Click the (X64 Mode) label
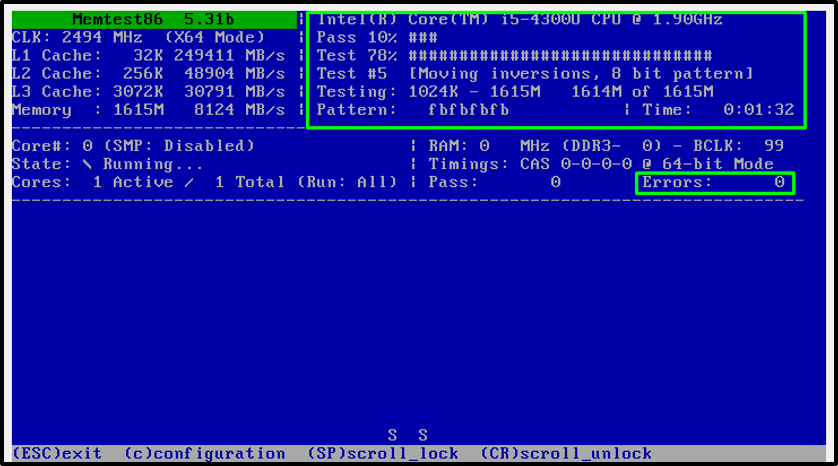The image size is (838, 466). pyautogui.click(x=215, y=37)
